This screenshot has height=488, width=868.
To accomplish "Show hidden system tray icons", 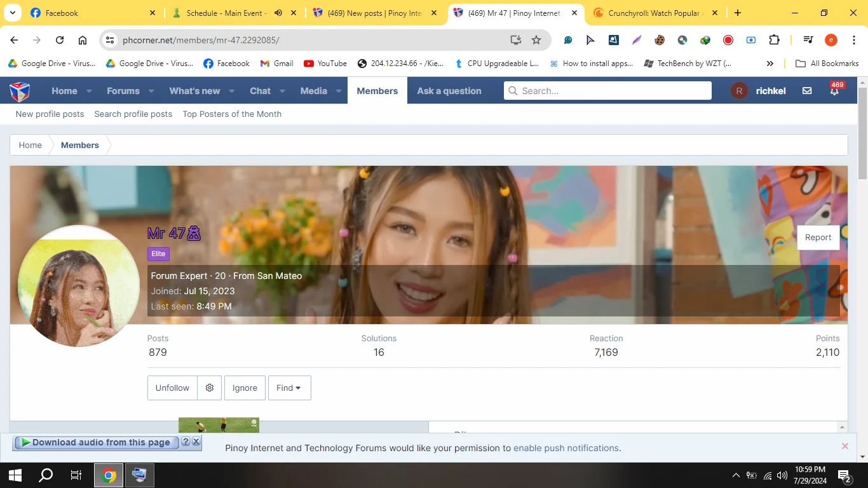I will 736,475.
